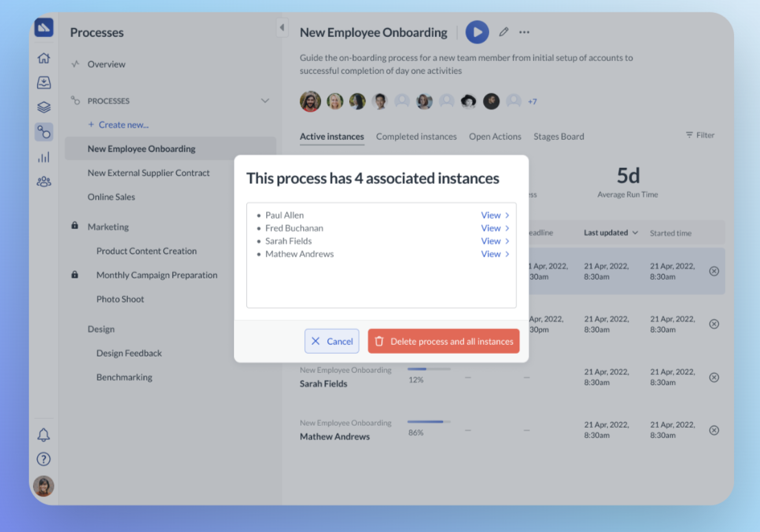The image size is (760, 532).
Task: Switch to Active instances tab
Action: pyautogui.click(x=331, y=136)
